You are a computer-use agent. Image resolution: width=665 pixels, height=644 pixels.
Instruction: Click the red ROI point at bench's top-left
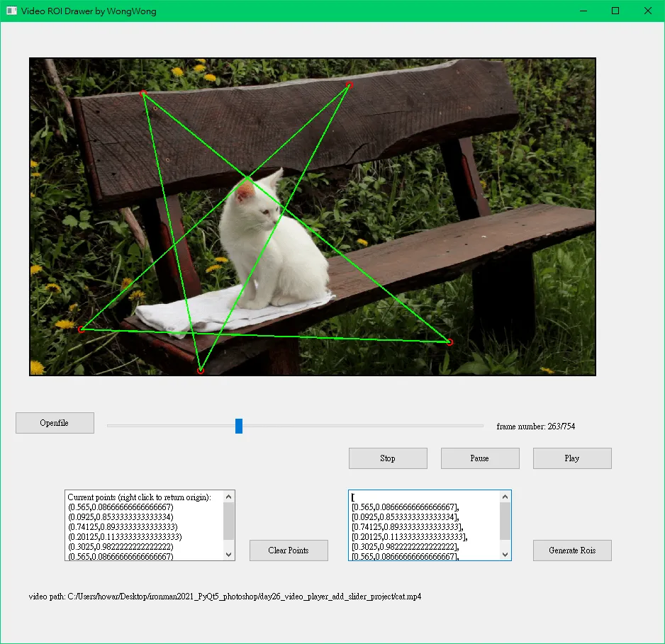(143, 93)
